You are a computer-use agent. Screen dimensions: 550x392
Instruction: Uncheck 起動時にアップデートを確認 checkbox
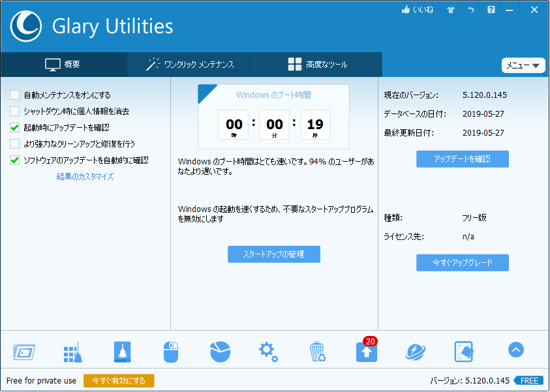(x=14, y=128)
